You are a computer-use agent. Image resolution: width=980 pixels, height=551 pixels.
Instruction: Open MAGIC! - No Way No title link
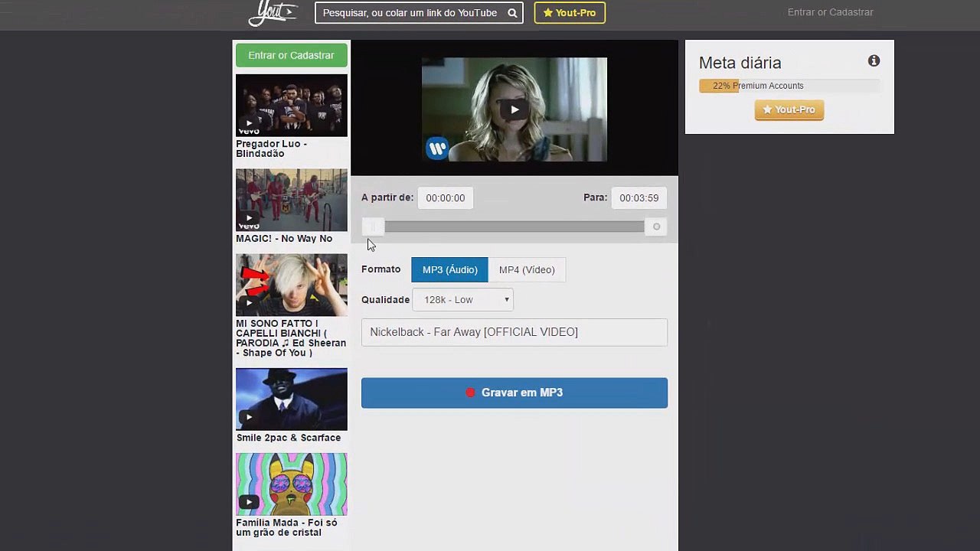(x=284, y=239)
